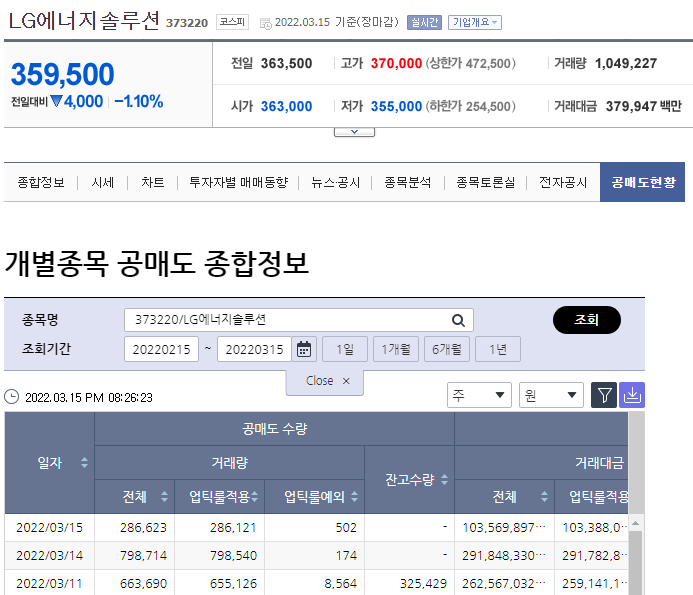Click the 2022/03/11 date cell
Viewport: 693px width, 595px height.
coord(50,584)
